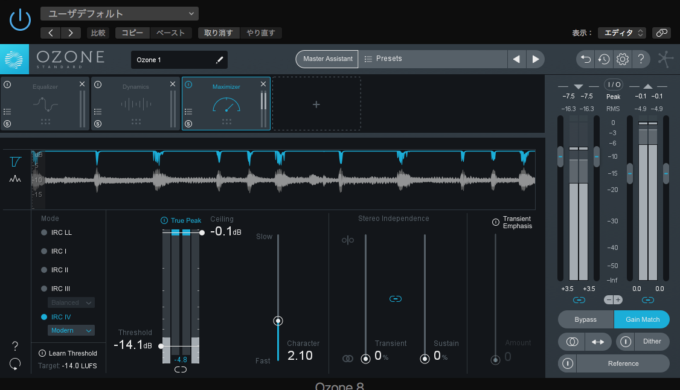Open Dynamics module preset list icon
Image resolution: width=680 pixels, height=390 pixels.
pyautogui.click(x=98, y=111)
